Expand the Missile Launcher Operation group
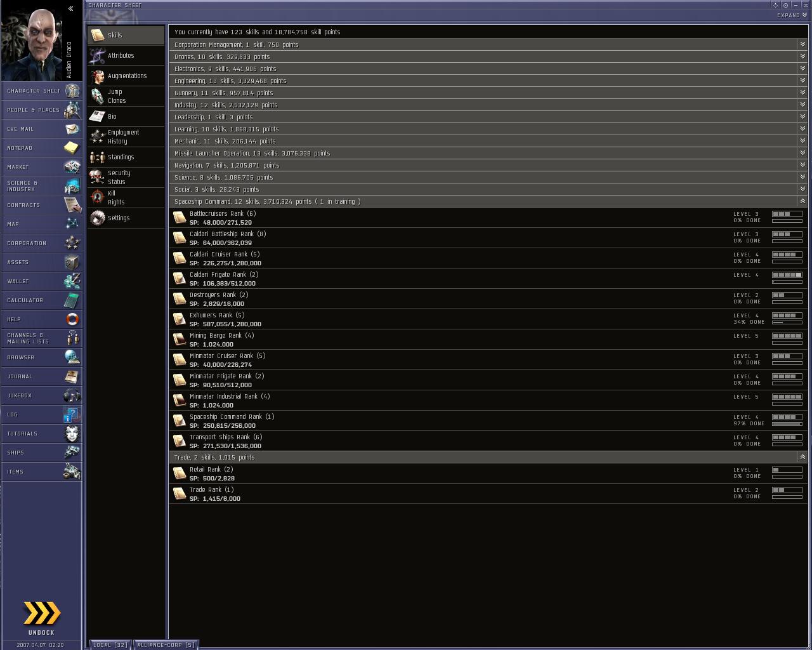Screen dimensions: 812x650 click(802, 153)
